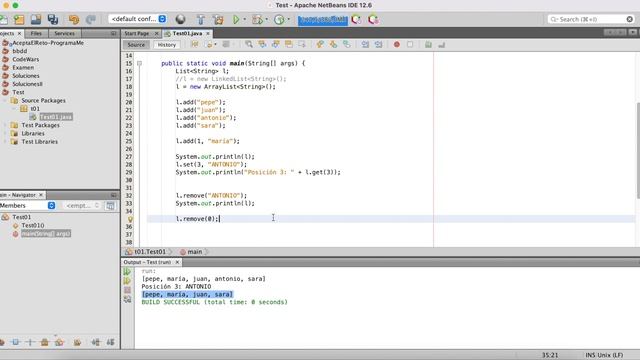Click the Next Bookmark icon

coord(333,44)
